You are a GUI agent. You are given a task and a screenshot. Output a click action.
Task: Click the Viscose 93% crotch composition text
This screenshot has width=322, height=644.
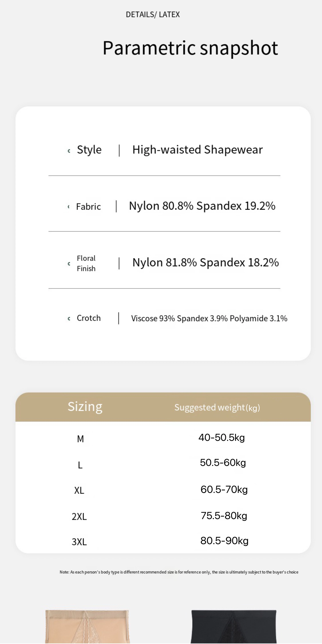pyautogui.click(x=209, y=319)
